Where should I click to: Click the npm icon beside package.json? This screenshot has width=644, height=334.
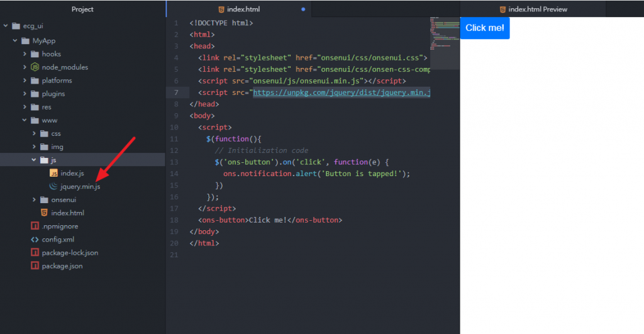[x=35, y=266]
